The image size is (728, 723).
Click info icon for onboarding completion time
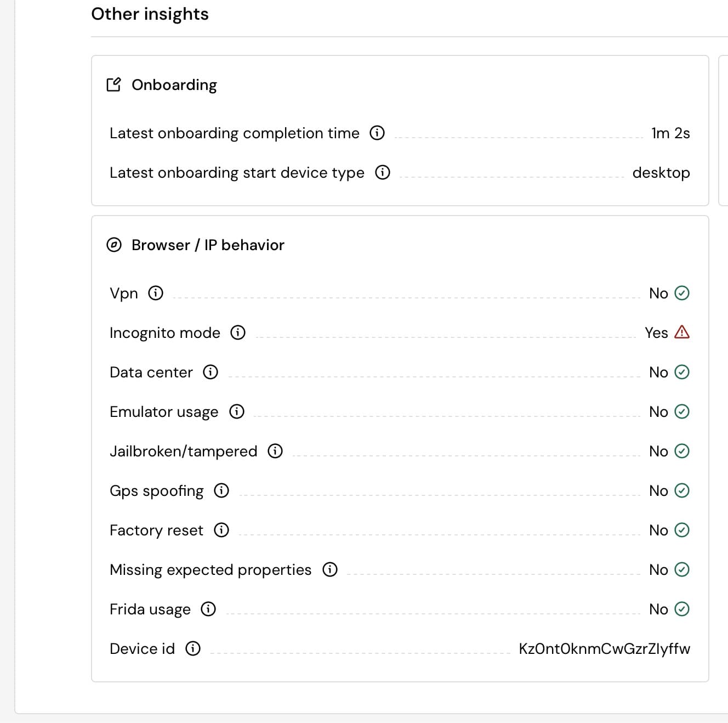pos(377,133)
